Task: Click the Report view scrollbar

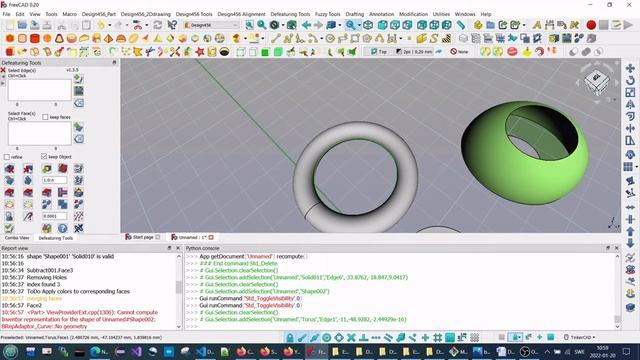Action: [x=178, y=291]
